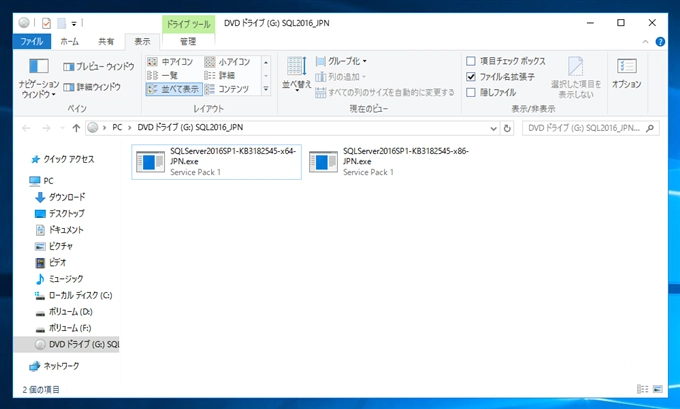680x409 pixels.
Task: Open Explorer help icon
Action: pos(660,42)
